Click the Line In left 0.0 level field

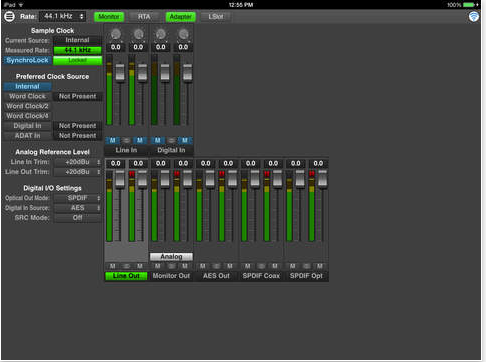tap(116, 47)
